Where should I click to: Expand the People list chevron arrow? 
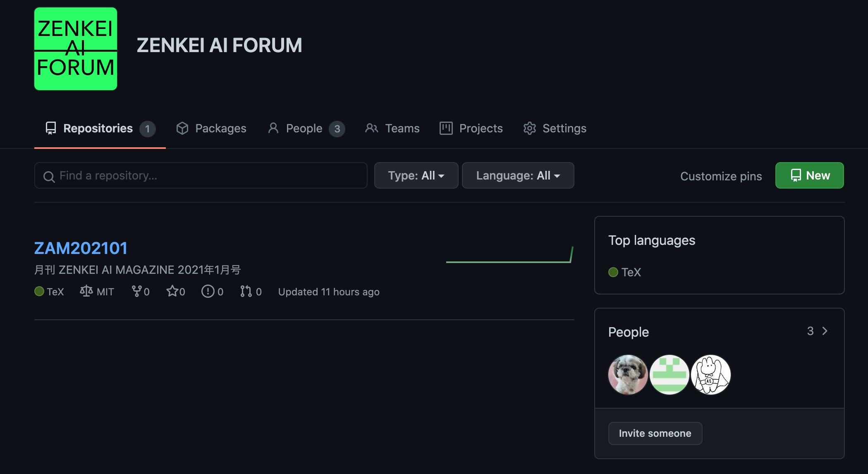coord(825,331)
